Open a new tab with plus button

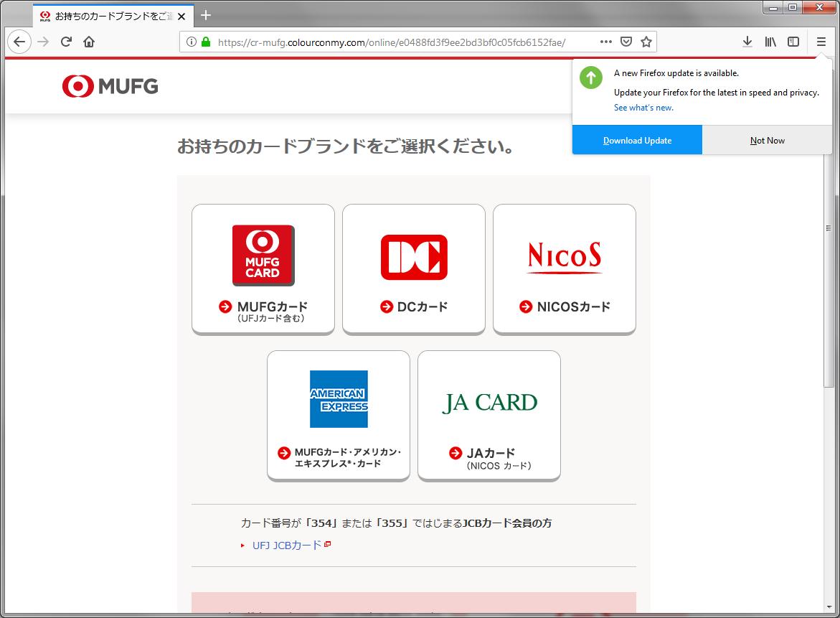[206, 16]
